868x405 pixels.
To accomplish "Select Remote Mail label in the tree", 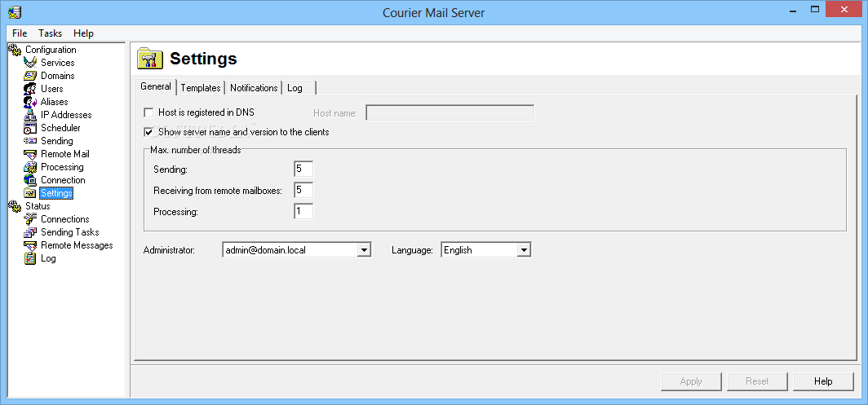I will pos(64,154).
